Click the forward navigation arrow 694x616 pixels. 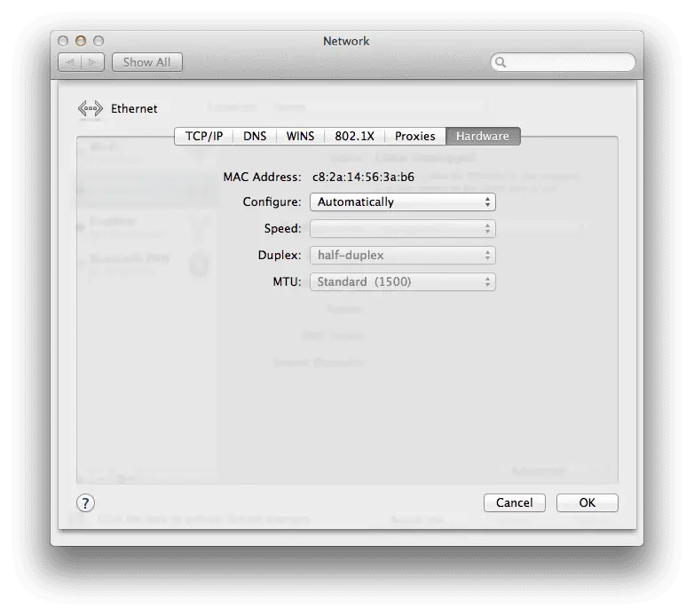click(92, 62)
